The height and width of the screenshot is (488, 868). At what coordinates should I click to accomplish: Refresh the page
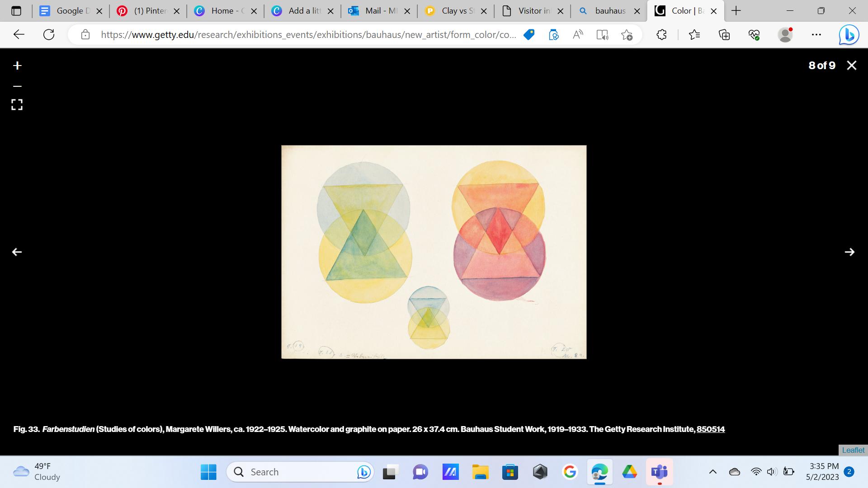[49, 35]
